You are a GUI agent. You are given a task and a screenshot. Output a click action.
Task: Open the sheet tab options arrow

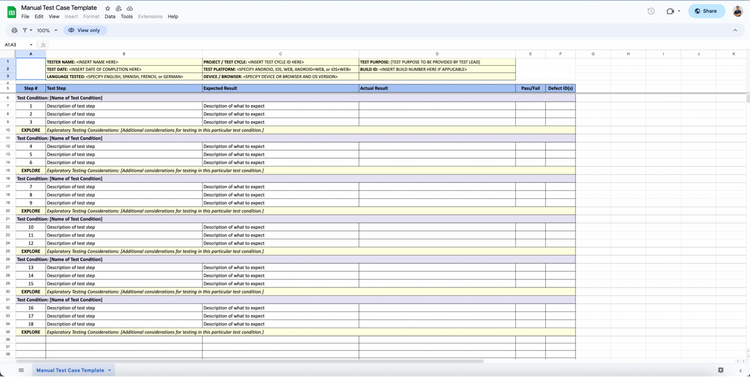coord(110,370)
